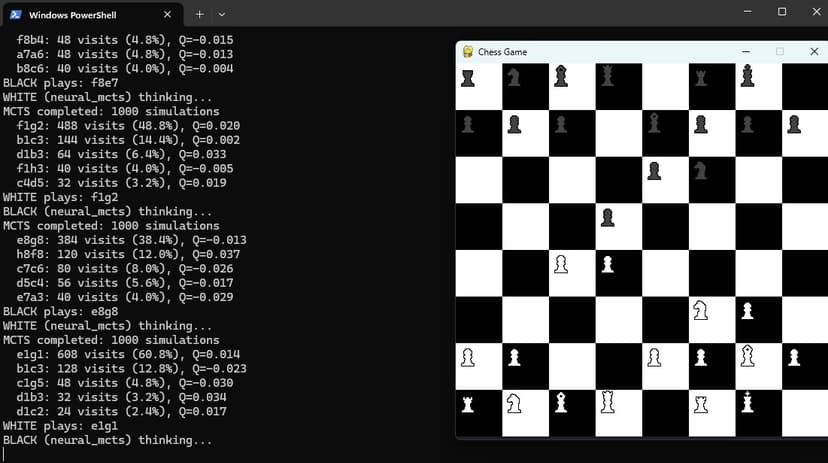Pick the black pawn on h7
Image resolution: width=828 pixels, height=463 pixels.
click(x=794, y=125)
